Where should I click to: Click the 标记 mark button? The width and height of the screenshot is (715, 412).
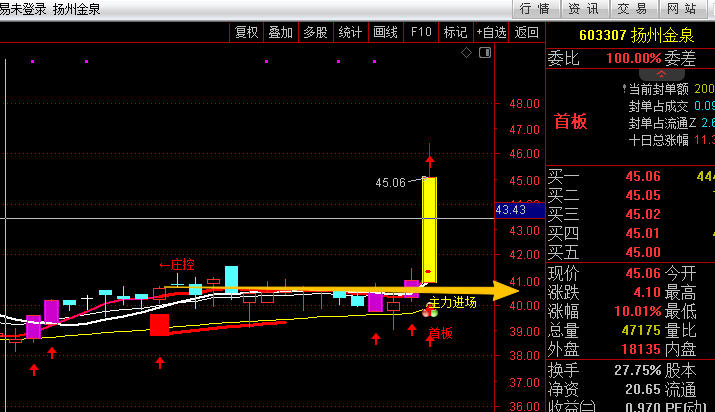click(455, 32)
